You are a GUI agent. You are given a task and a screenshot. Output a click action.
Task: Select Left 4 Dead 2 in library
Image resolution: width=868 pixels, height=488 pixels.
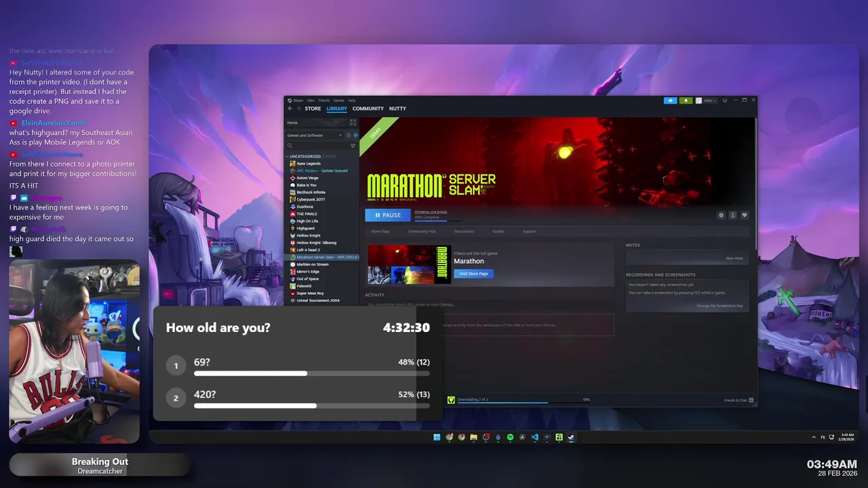(308, 250)
